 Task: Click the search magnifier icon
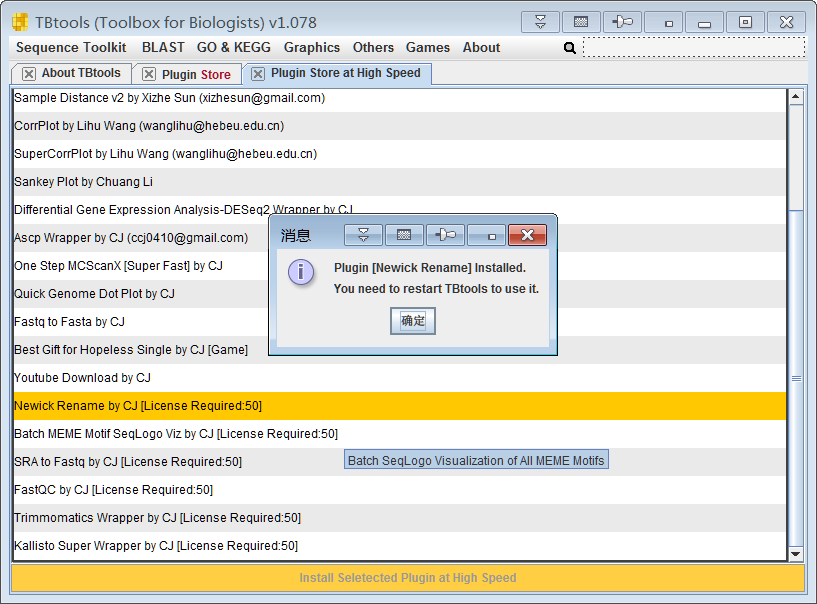(x=570, y=48)
